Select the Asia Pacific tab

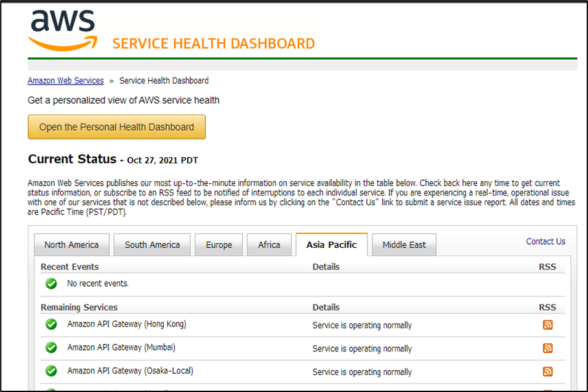[x=331, y=245]
